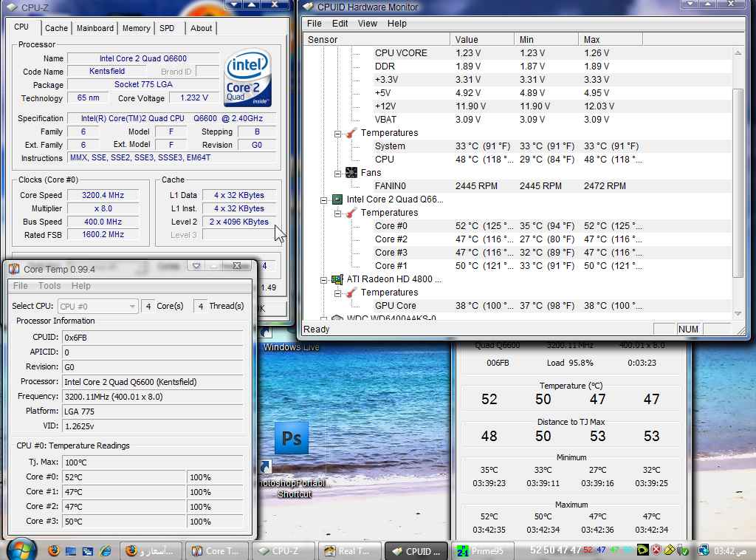This screenshot has width=756, height=560.
Task: Click WDC WD6400AAKS hard drive icon
Action: [x=337, y=318]
